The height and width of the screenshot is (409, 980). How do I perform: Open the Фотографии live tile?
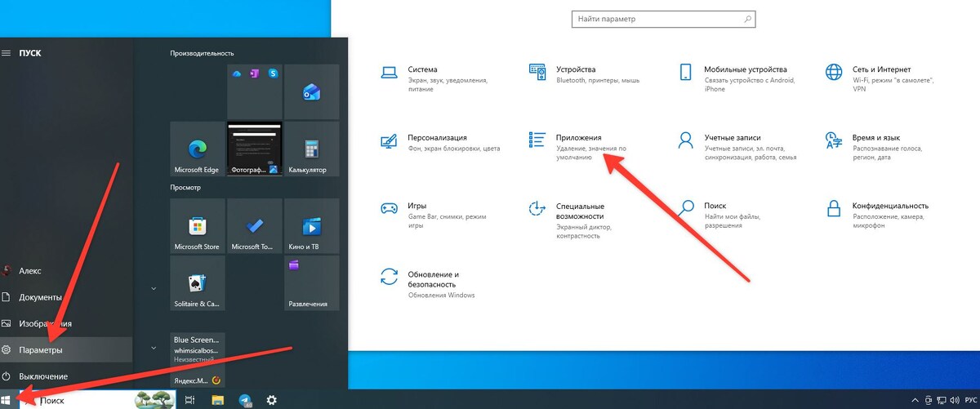(255, 149)
